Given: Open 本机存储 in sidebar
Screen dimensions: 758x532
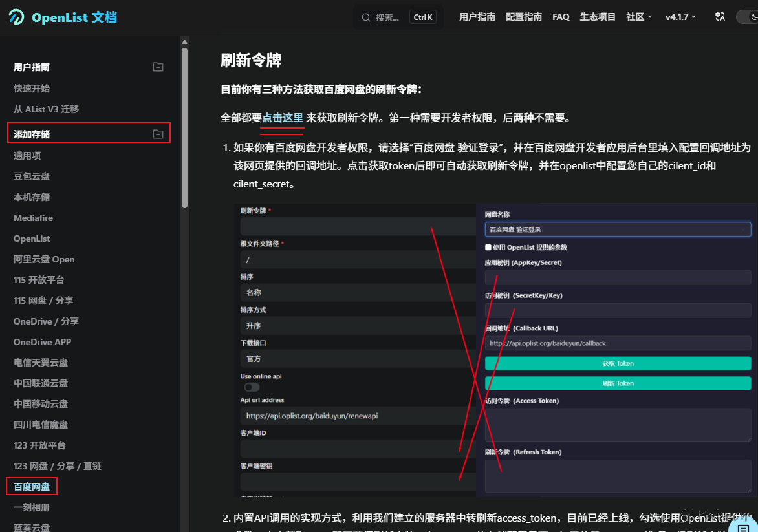Looking at the screenshot, I should pyautogui.click(x=32, y=197).
